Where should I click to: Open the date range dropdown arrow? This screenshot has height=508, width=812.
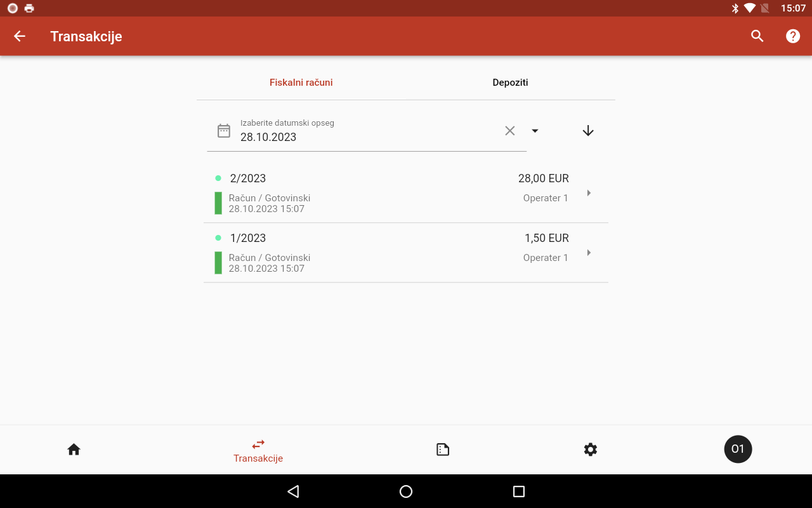click(535, 131)
